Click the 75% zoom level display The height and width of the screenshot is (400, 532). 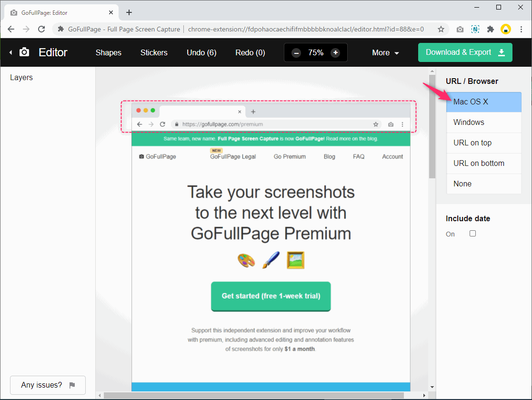pyautogui.click(x=316, y=52)
